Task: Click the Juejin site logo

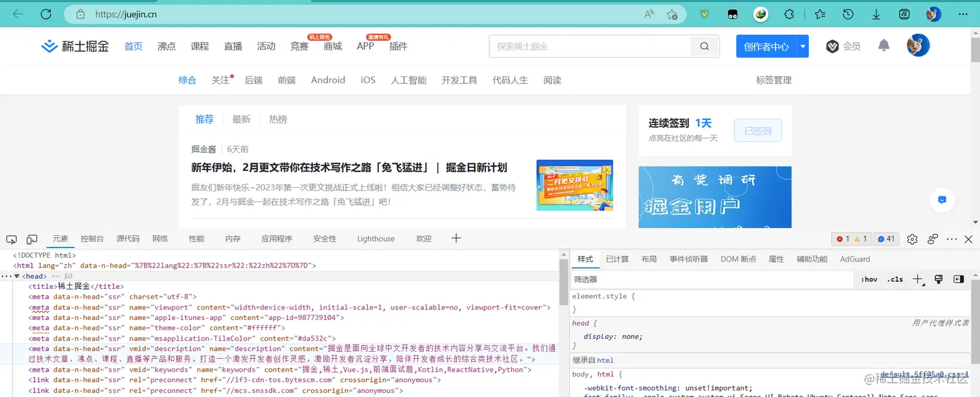Action: (x=75, y=46)
